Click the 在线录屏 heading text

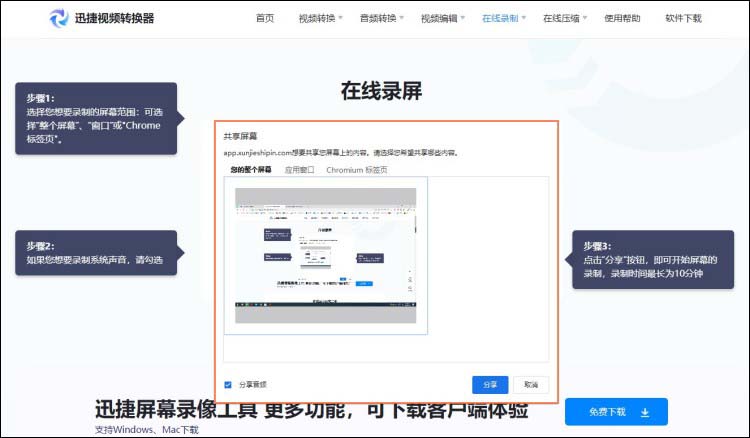click(x=381, y=91)
